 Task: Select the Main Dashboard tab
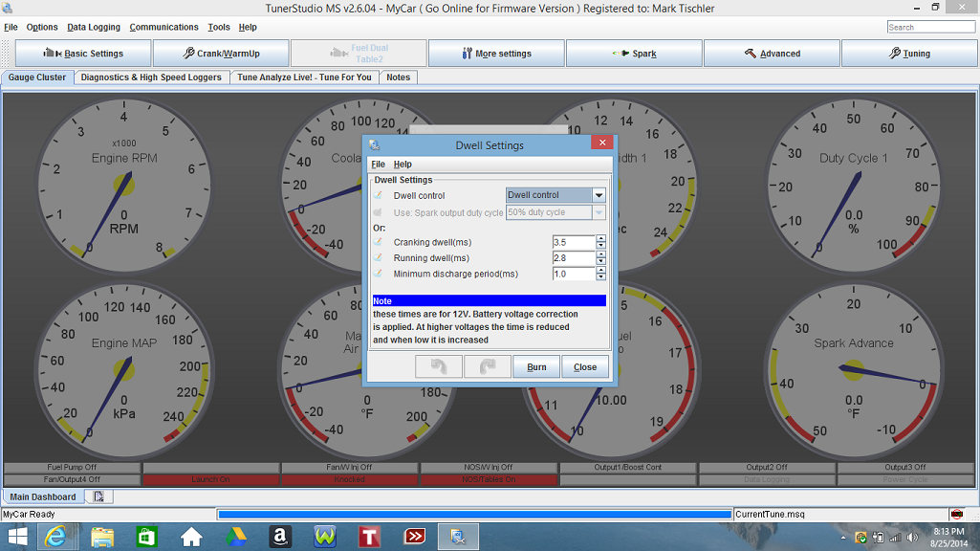[x=42, y=496]
